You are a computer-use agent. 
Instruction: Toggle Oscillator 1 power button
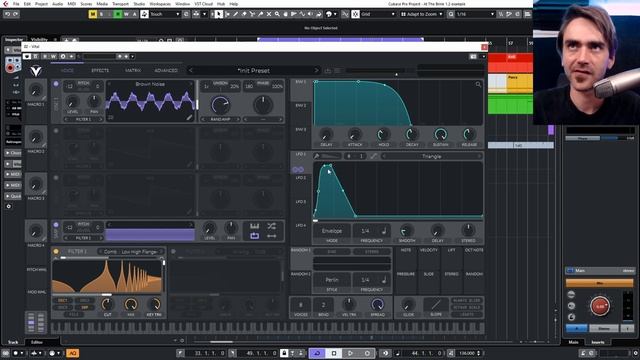[56, 84]
